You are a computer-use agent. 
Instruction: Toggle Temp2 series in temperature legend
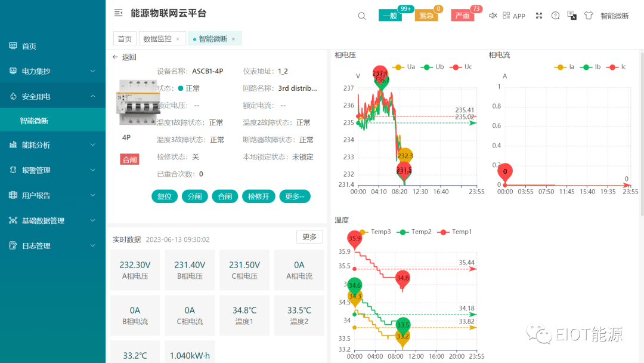pos(416,232)
